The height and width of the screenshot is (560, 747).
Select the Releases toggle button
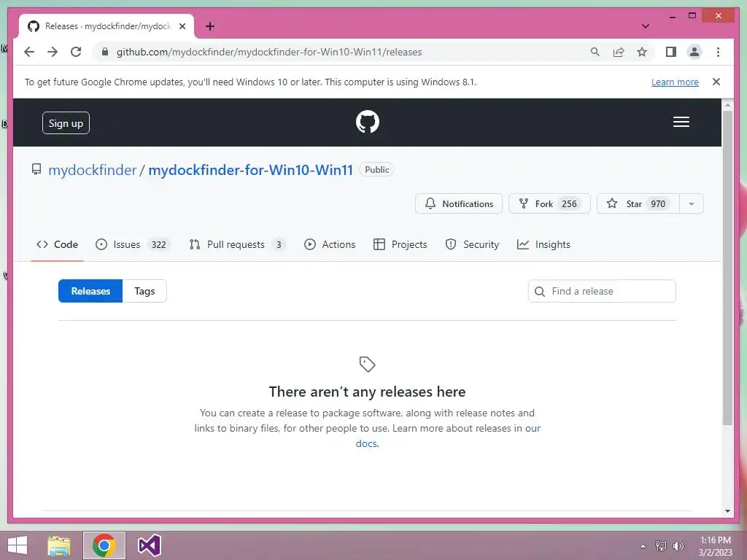pyautogui.click(x=90, y=291)
